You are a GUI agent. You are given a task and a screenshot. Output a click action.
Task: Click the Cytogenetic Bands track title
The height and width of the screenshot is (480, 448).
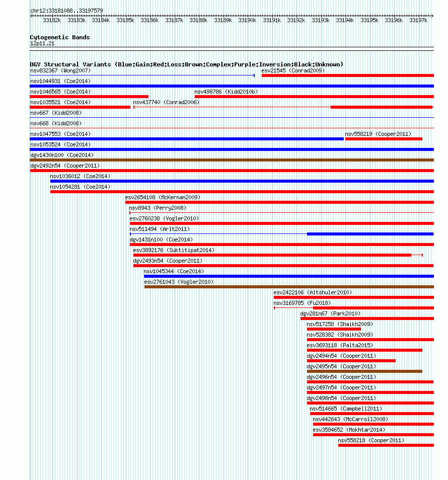coord(60,37)
